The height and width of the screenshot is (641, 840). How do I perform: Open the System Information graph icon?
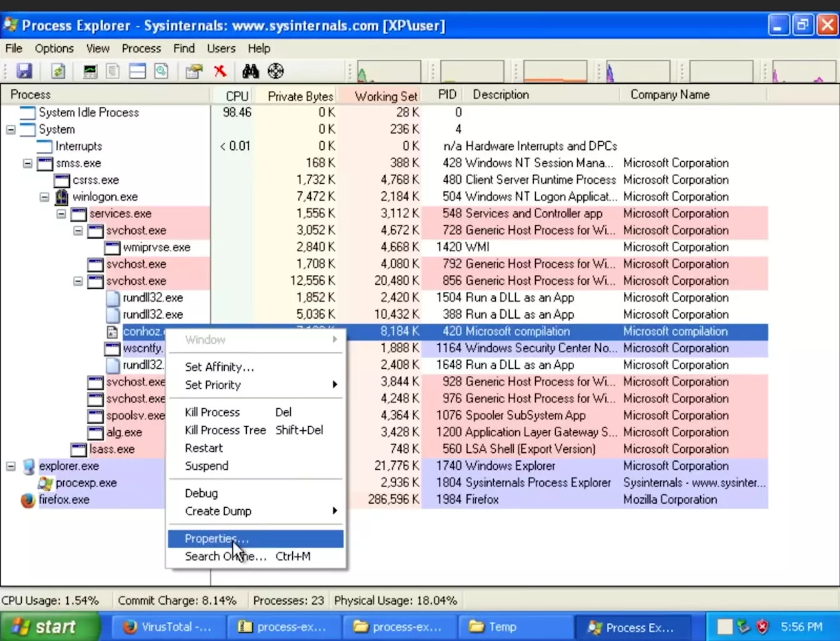(x=90, y=71)
